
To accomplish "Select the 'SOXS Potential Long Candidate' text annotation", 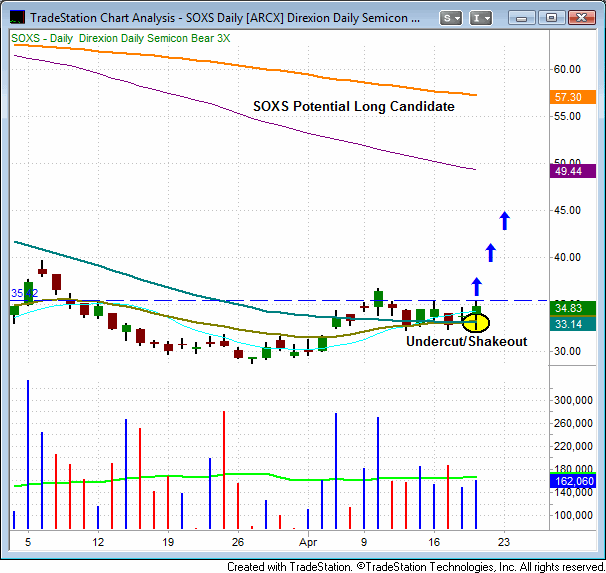I will coord(354,106).
